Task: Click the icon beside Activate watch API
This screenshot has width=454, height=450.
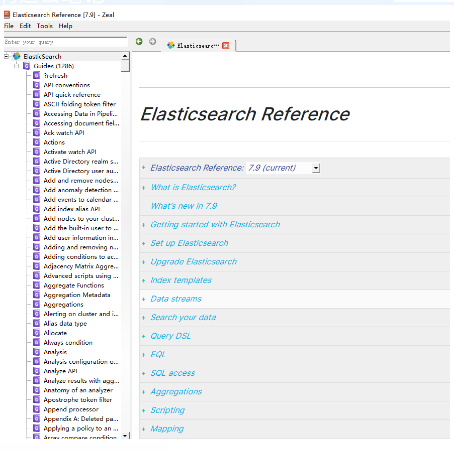Action: (36, 152)
